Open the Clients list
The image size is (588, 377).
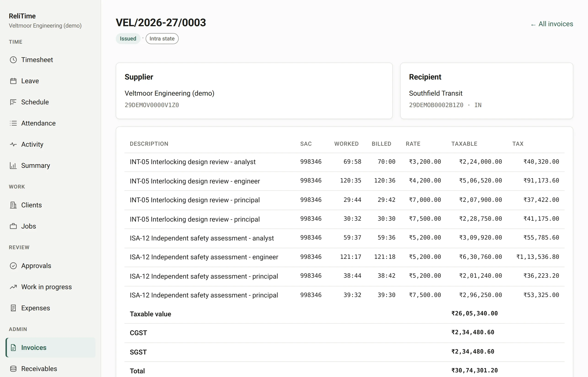click(50, 205)
